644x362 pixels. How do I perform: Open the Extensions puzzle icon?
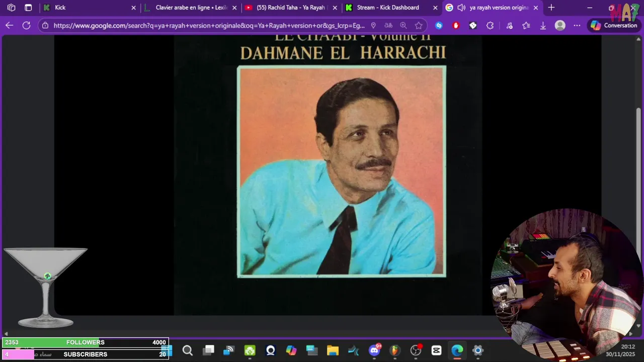click(490, 25)
